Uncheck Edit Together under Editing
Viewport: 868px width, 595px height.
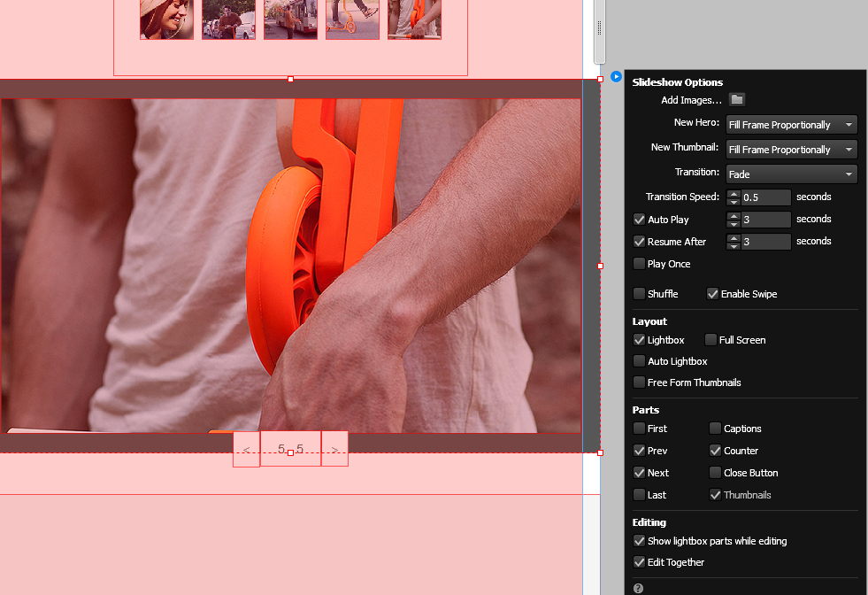(x=639, y=561)
